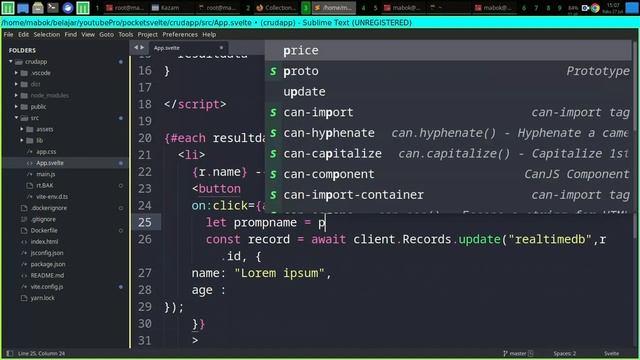The height and width of the screenshot is (360, 640).
Task: Open the Spaces: 2 indentation selector
Action: tap(564, 353)
